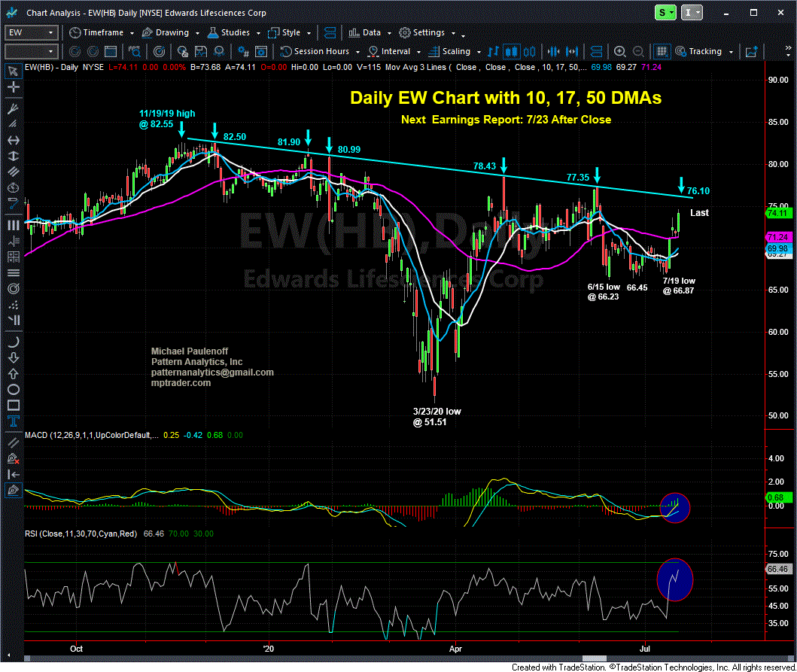Select the rectangle drawing tool
Viewport: 797px width, 672px height.
coord(14,405)
